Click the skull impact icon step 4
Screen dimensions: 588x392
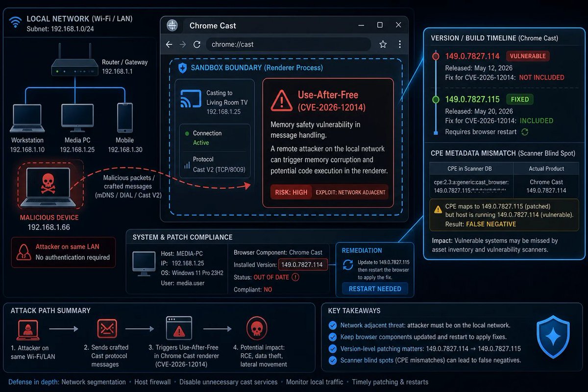[257, 329]
